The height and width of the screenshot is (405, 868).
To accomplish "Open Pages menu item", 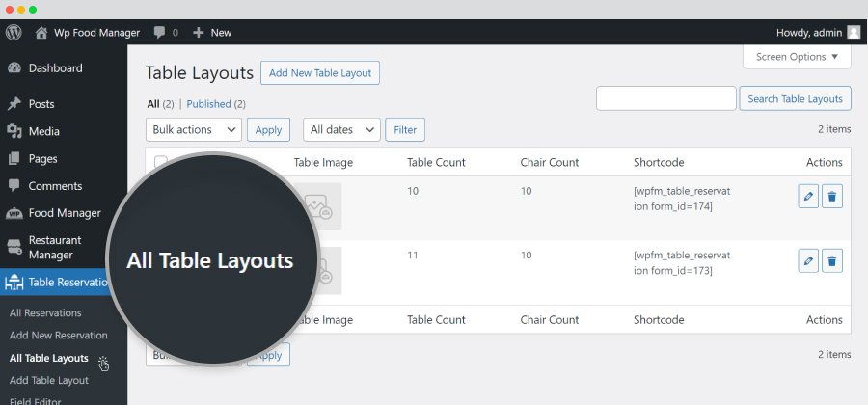I will (x=43, y=159).
